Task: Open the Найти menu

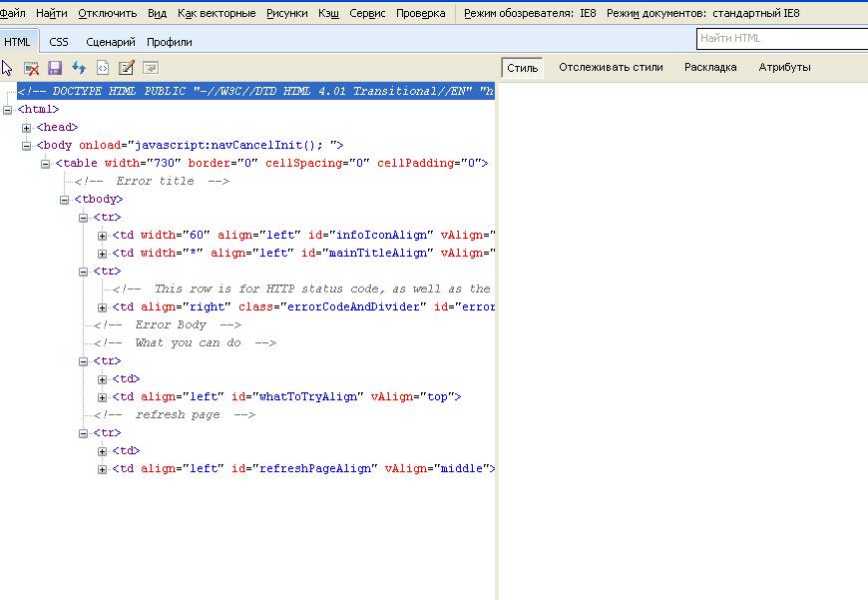Action: point(52,13)
